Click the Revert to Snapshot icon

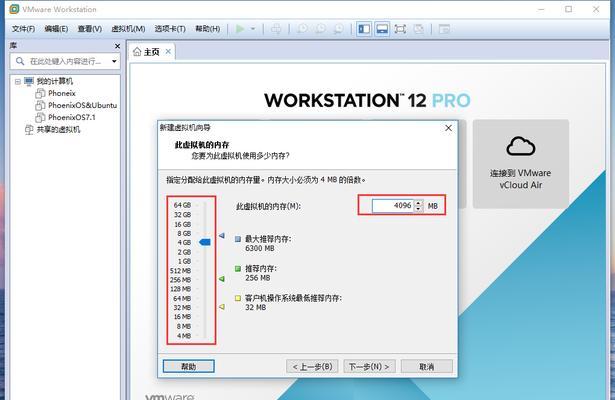point(320,29)
